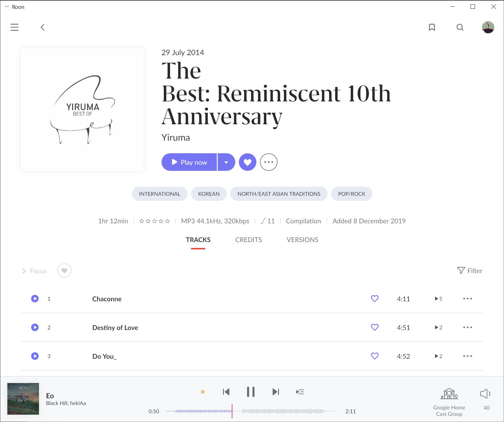Click the MP3 44.1kHz signal format text
This screenshot has width=504, height=422.
coord(215,221)
